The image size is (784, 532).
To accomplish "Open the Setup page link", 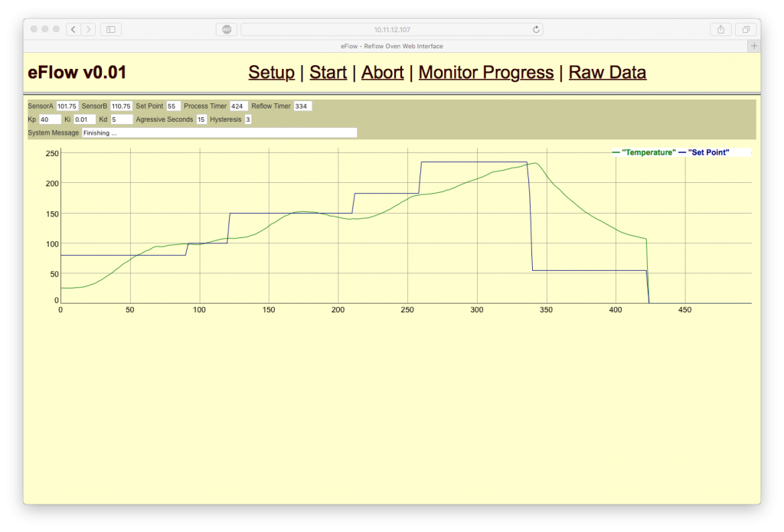I will [271, 72].
